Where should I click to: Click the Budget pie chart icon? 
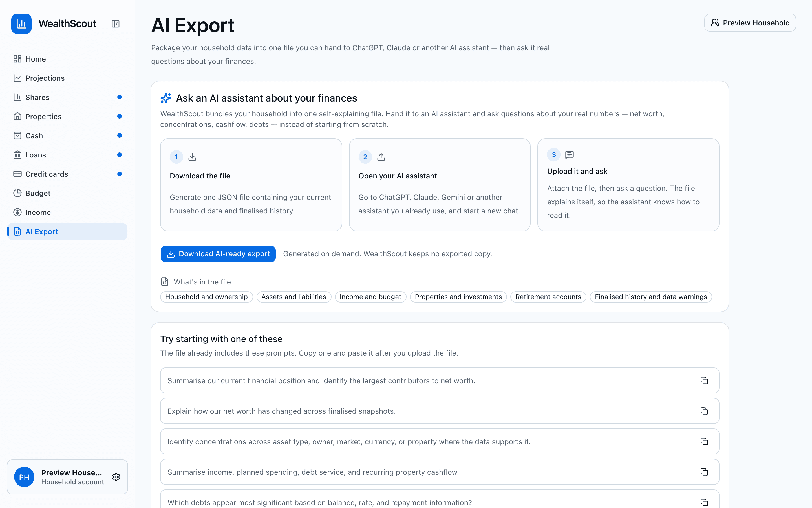click(17, 193)
